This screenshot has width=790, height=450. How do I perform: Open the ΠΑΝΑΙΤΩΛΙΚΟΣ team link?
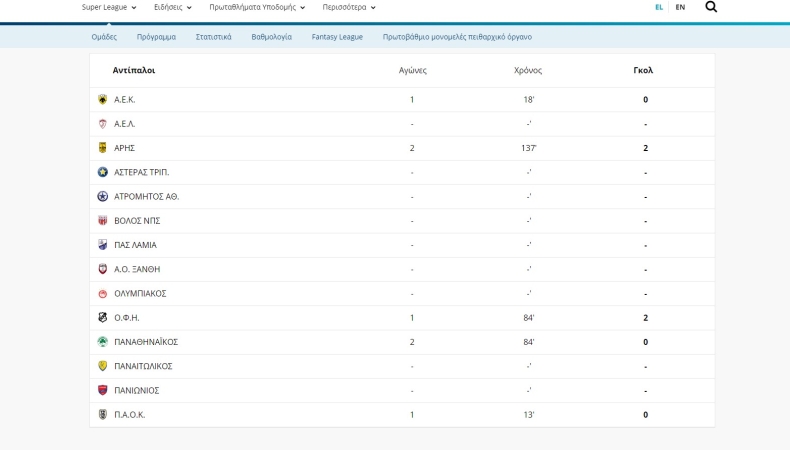tap(143, 366)
